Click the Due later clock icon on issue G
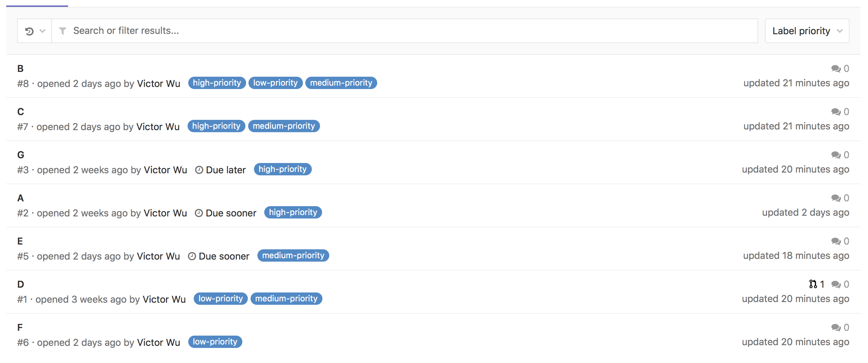 pyautogui.click(x=200, y=170)
